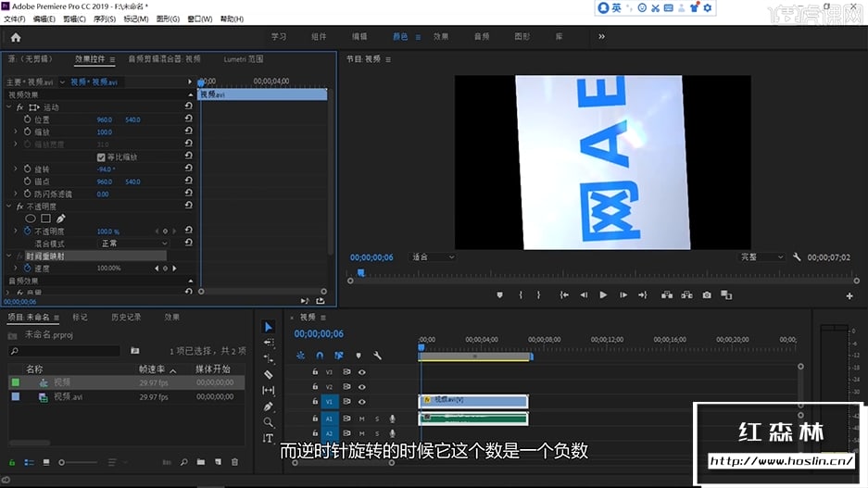Reset the 锚点 parameter
This screenshot has height=488, width=868.
(188, 181)
